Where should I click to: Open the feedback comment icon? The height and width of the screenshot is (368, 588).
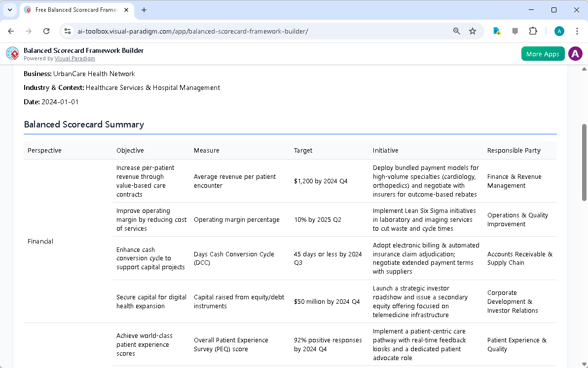(x=514, y=31)
